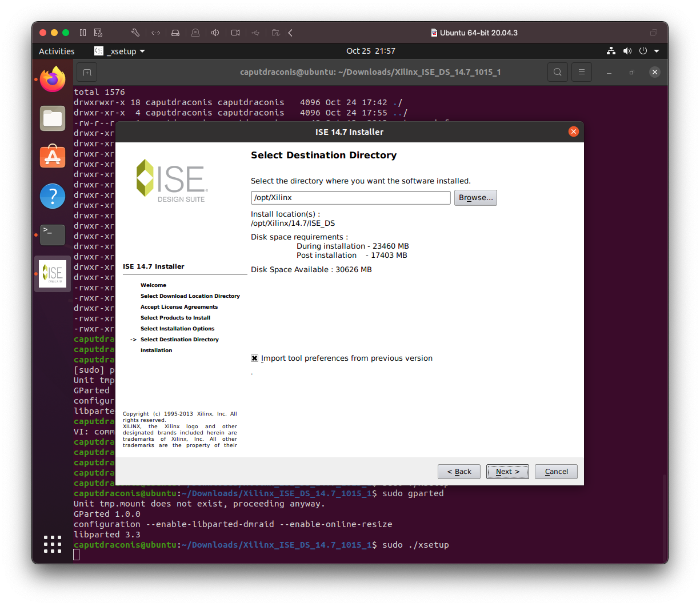
Task: Click Select Products to Install step
Action: pyautogui.click(x=175, y=318)
